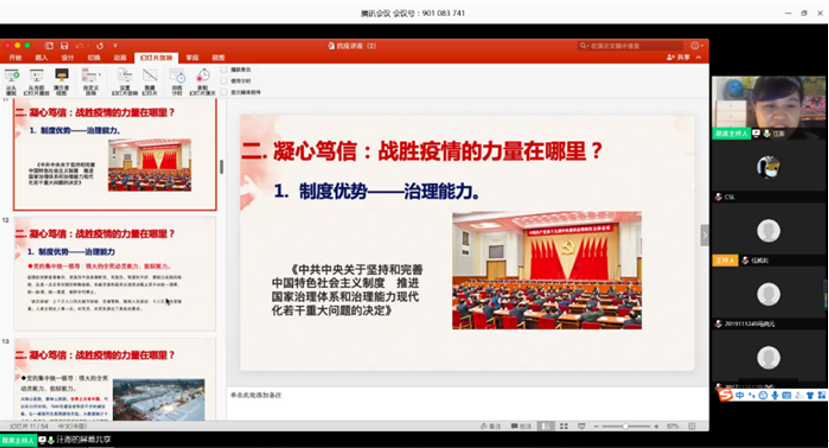This screenshot has width=829, height=448.
Task: Open the undo history dropdown arrow
Action: [x=88, y=46]
